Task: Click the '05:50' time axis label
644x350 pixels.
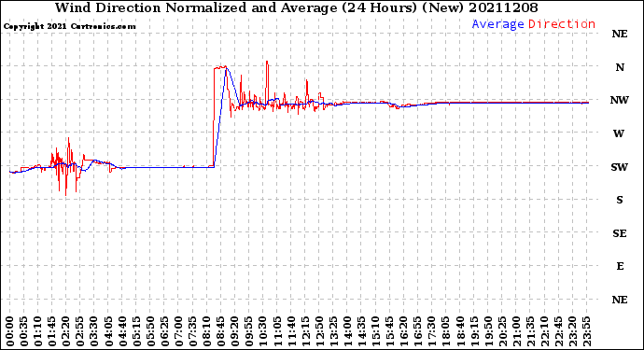Action: coord(150,331)
